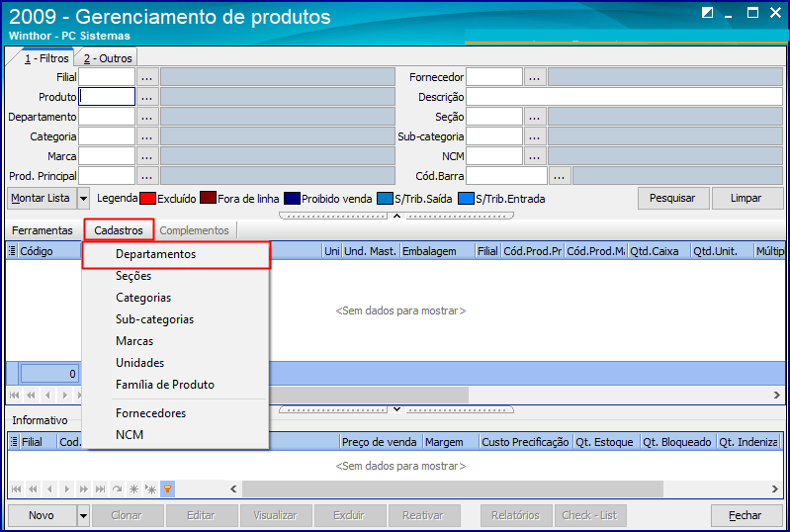Screen dimensions: 790x532
Task: Choose Sub-categorias from Cadastros menu
Action: [x=176, y=319]
